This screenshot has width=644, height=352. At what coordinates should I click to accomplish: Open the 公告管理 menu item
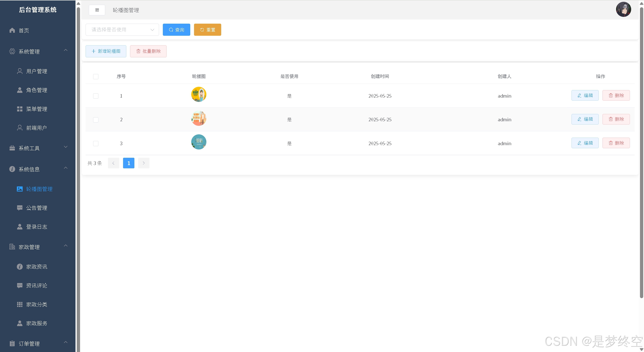coord(37,208)
